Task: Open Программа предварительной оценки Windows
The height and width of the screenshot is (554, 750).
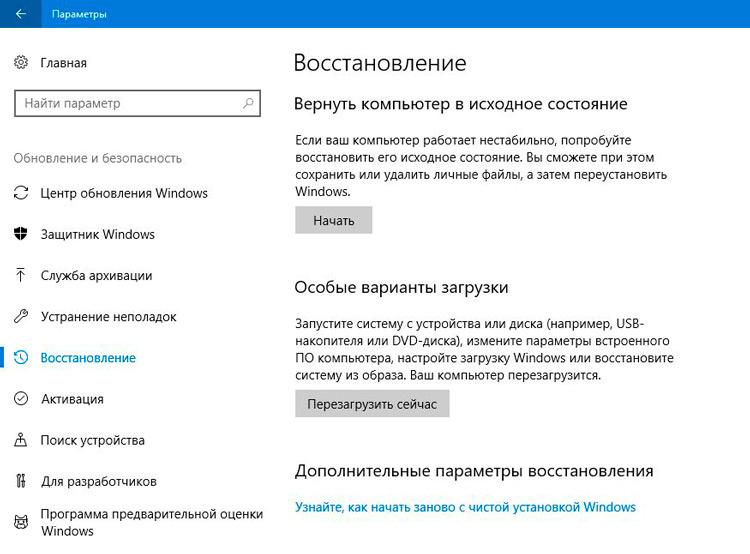Action: click(x=152, y=522)
